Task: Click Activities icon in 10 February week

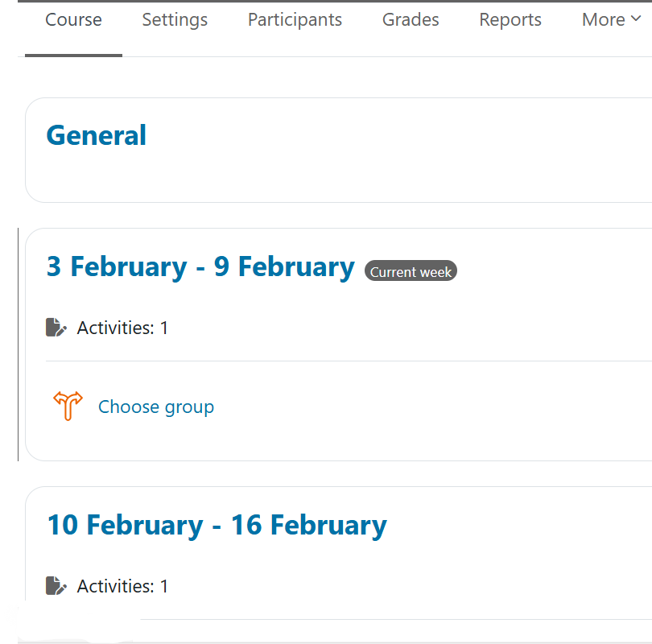Action: [56, 586]
